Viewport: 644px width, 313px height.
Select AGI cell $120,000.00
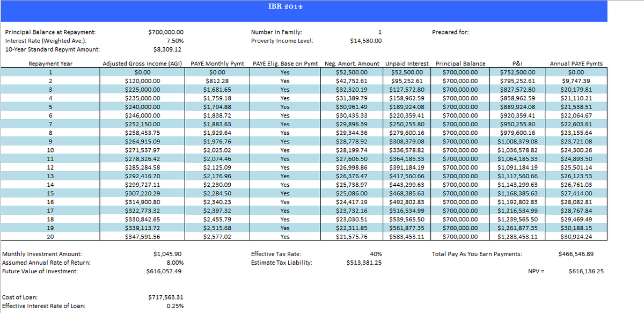click(142, 81)
